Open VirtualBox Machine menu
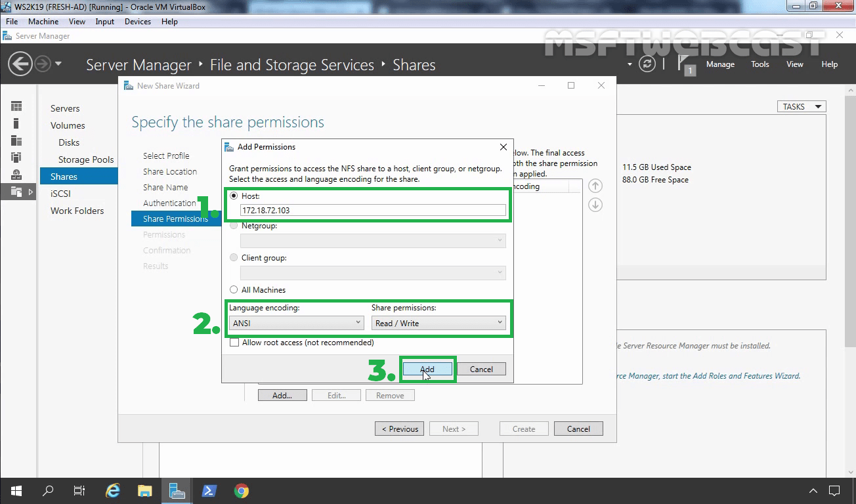The image size is (856, 504). tap(43, 22)
